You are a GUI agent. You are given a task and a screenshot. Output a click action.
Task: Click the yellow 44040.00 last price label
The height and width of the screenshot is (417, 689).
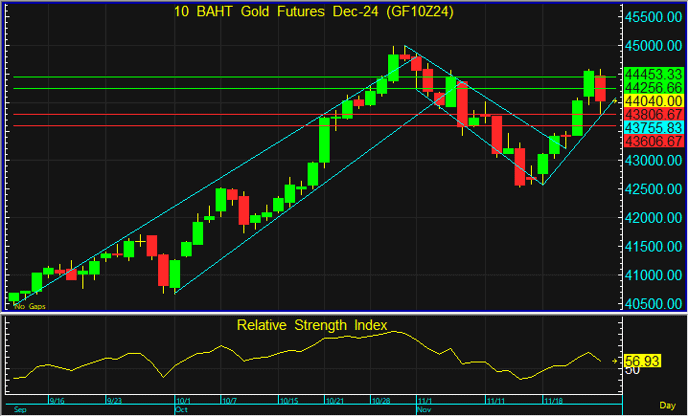pos(652,101)
